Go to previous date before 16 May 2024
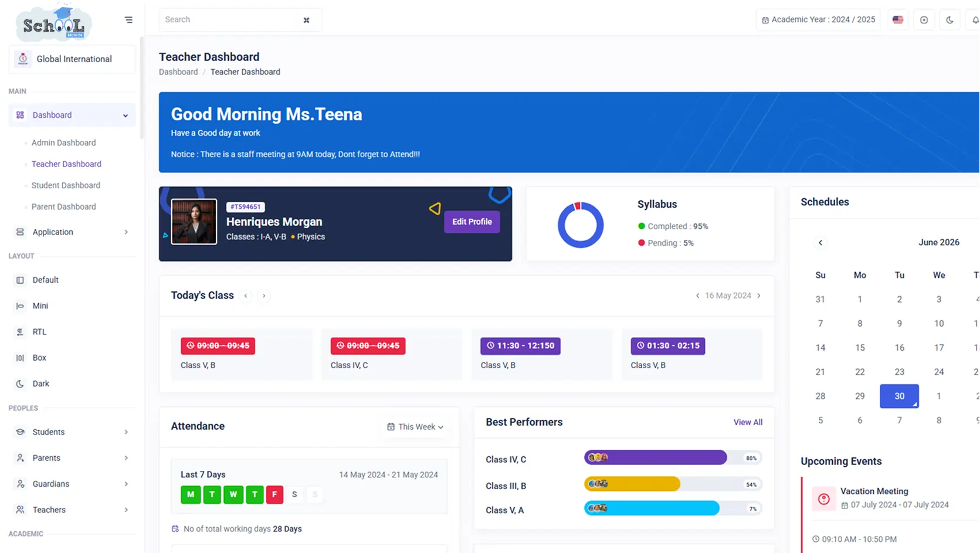This screenshot has height=553, width=980. (697, 296)
